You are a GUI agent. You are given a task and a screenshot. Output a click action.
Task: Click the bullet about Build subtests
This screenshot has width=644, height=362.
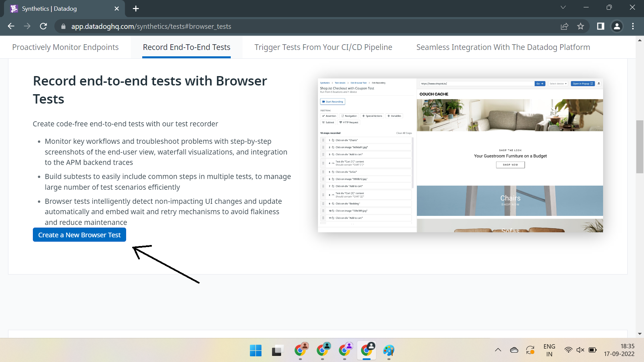pyautogui.click(x=168, y=182)
